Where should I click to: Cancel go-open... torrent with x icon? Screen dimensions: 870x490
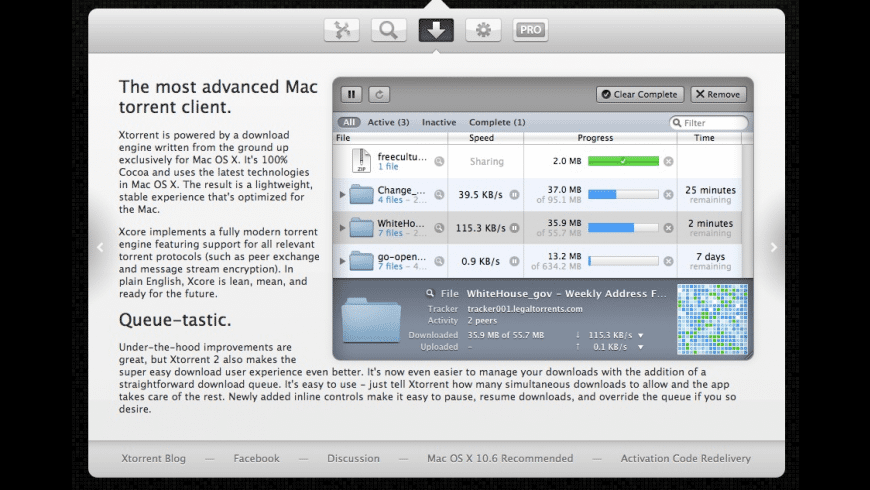pos(669,261)
